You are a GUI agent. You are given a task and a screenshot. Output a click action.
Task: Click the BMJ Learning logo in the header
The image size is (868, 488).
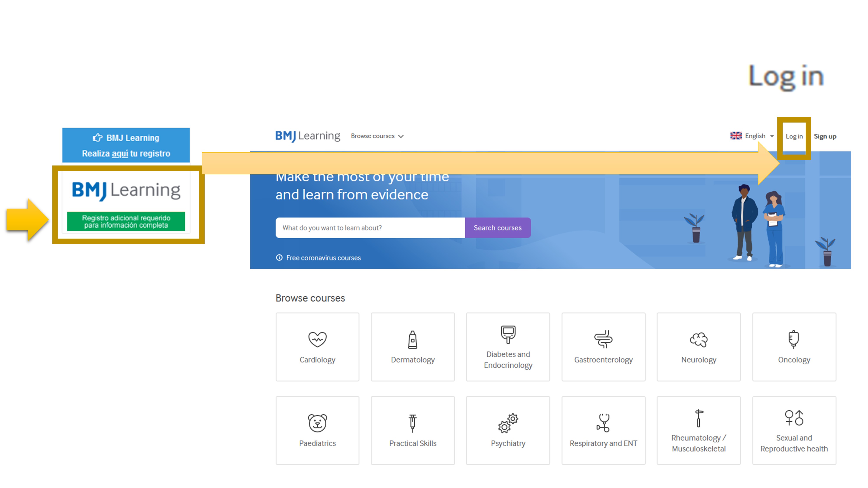pos(308,136)
